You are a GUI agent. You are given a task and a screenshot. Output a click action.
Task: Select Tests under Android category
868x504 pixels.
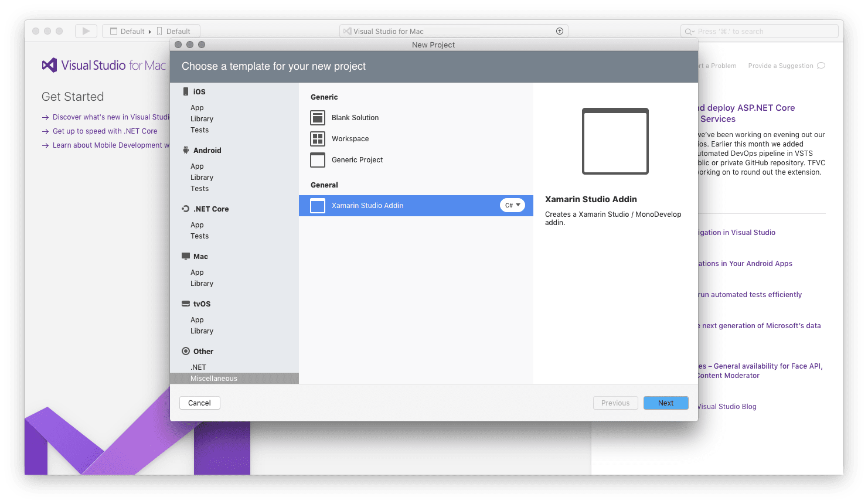coord(199,189)
